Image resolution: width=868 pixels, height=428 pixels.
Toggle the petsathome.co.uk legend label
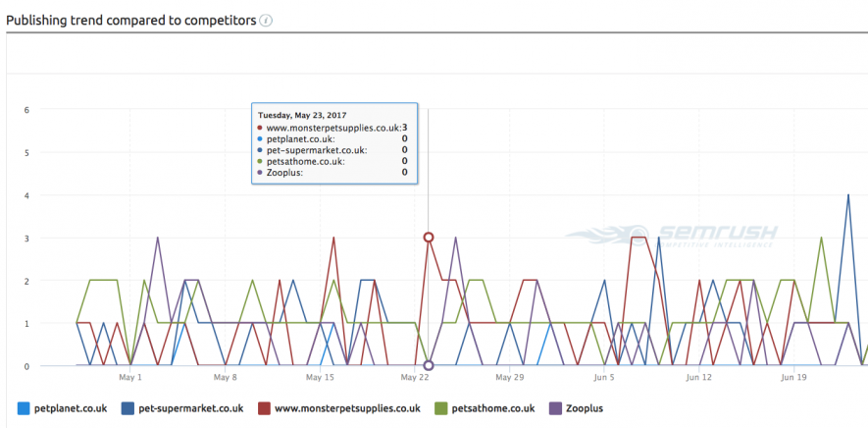(491, 407)
